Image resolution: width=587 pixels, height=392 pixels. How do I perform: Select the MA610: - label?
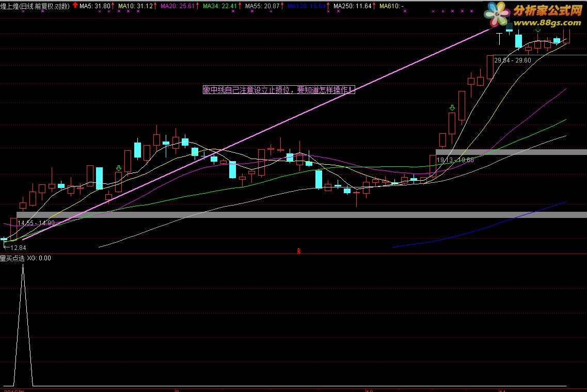pos(391,6)
